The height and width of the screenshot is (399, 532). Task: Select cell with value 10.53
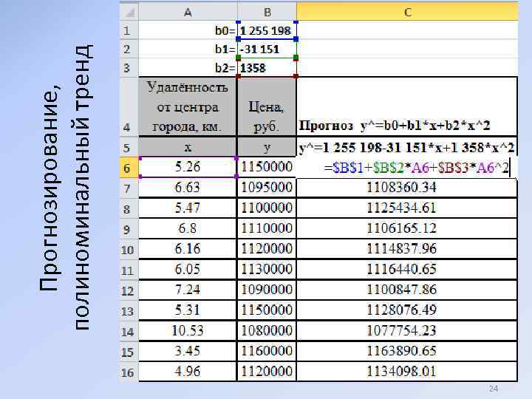tap(188, 331)
